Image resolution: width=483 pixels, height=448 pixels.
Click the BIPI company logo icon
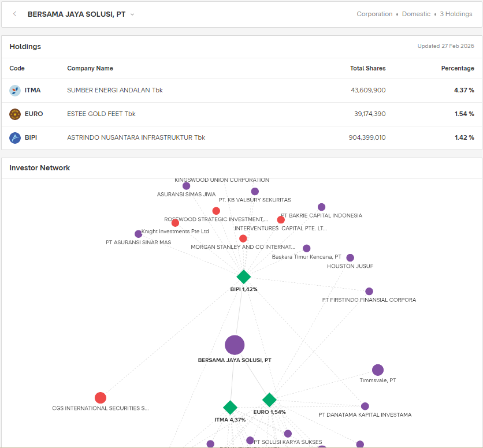pos(15,137)
